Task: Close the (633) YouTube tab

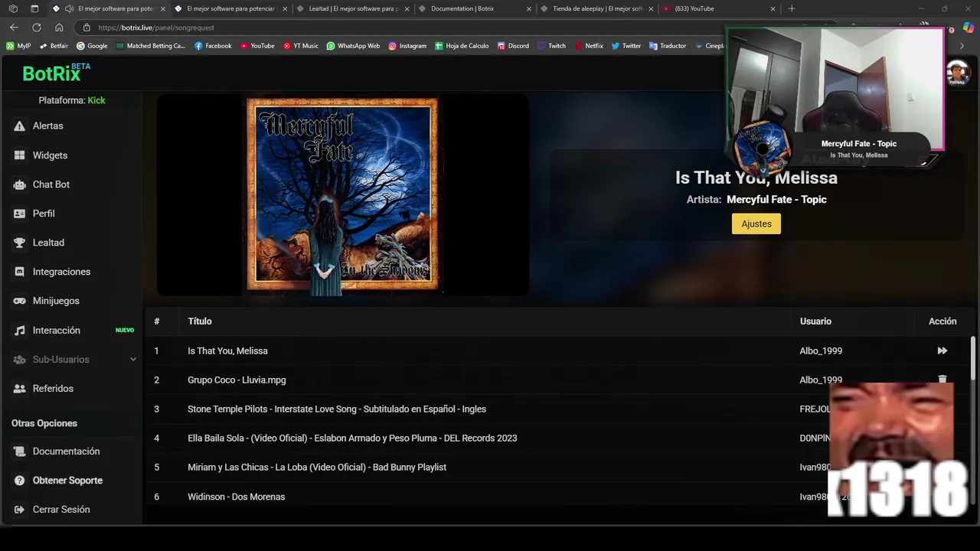Action: [773, 8]
